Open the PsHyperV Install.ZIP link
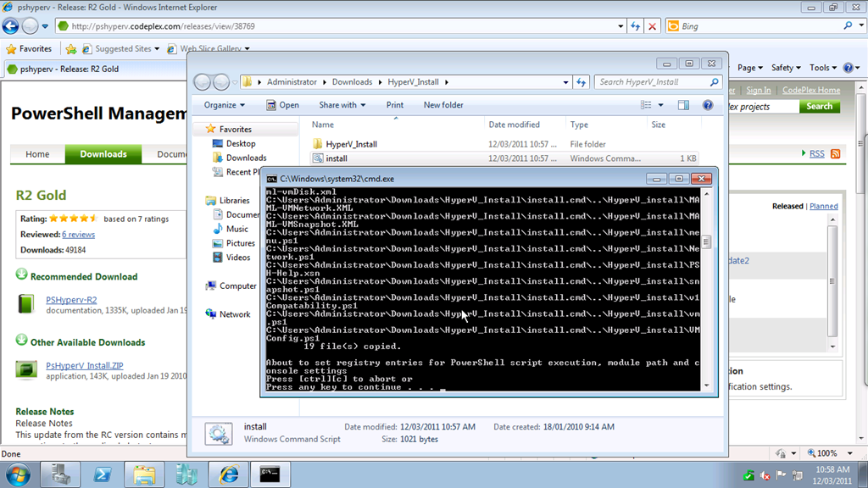This screenshot has width=868, height=488. pos(84,366)
